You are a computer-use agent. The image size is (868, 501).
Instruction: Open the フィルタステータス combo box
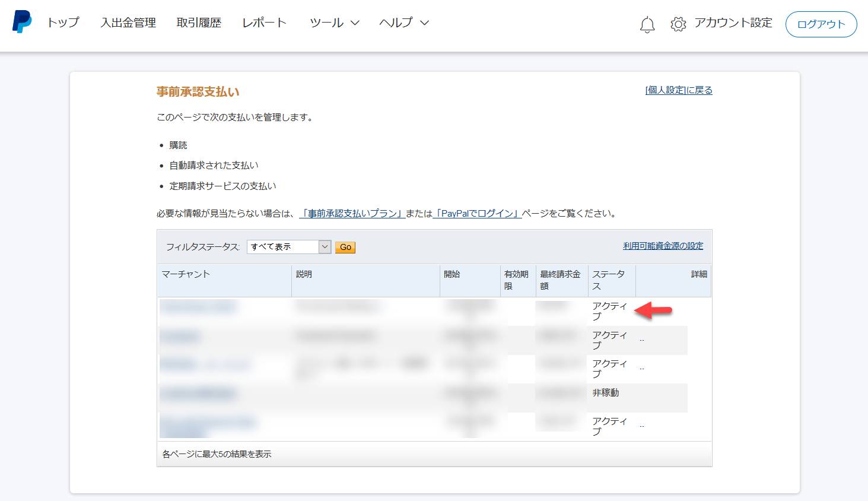(x=288, y=247)
